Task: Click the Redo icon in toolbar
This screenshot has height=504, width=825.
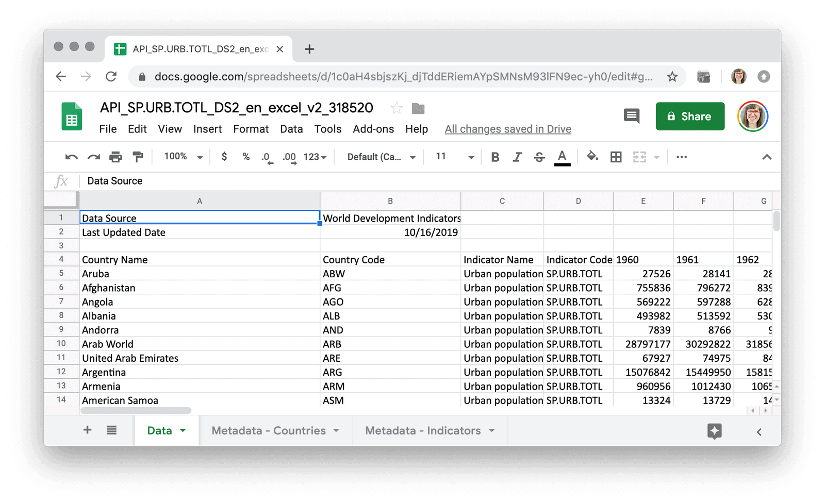Action: click(x=93, y=157)
